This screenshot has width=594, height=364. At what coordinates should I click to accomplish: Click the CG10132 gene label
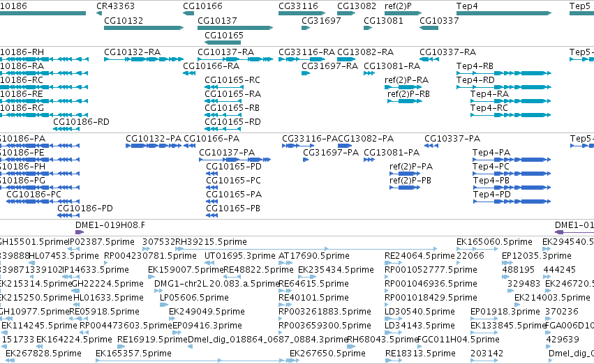click(x=124, y=20)
